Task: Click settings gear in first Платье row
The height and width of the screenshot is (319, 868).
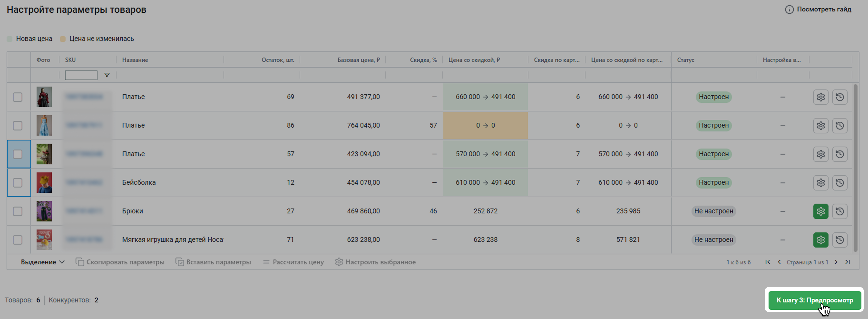Action: click(820, 97)
